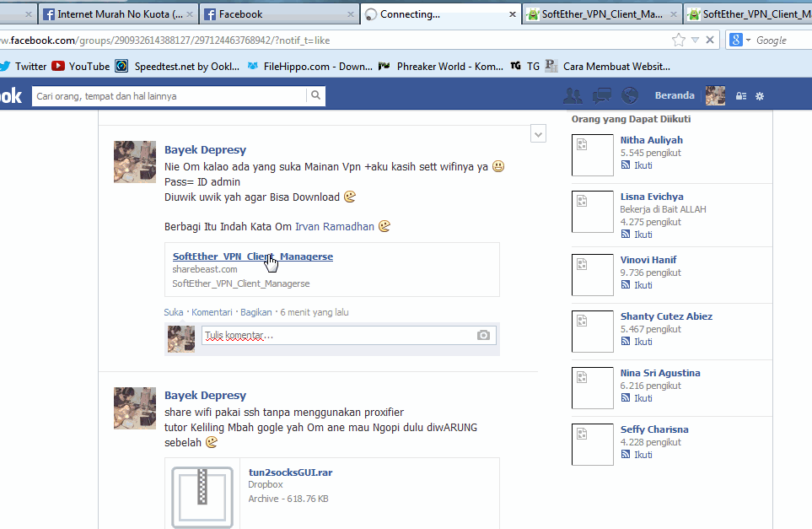
Task: Click the bookmark star icon in address bar
Action: pos(679,40)
